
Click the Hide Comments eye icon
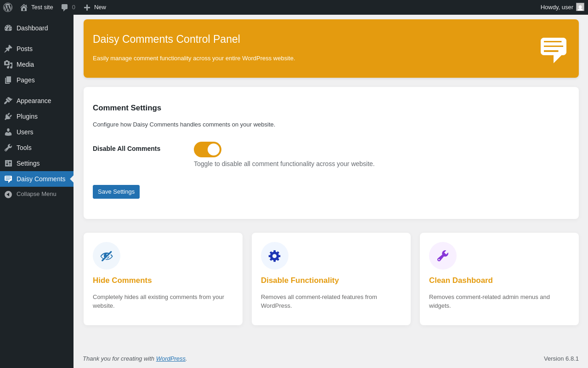coord(107,256)
